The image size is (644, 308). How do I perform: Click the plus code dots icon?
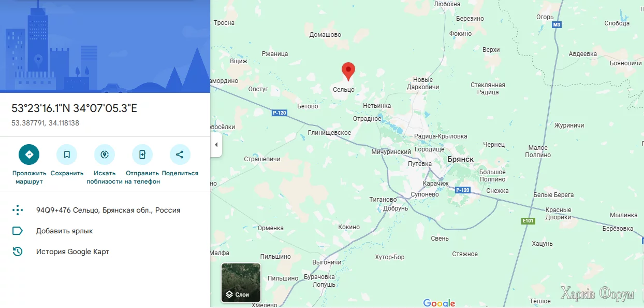(18, 210)
